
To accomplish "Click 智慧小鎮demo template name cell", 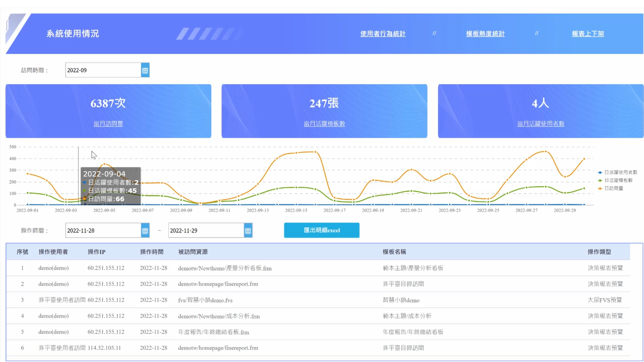I will (401, 300).
